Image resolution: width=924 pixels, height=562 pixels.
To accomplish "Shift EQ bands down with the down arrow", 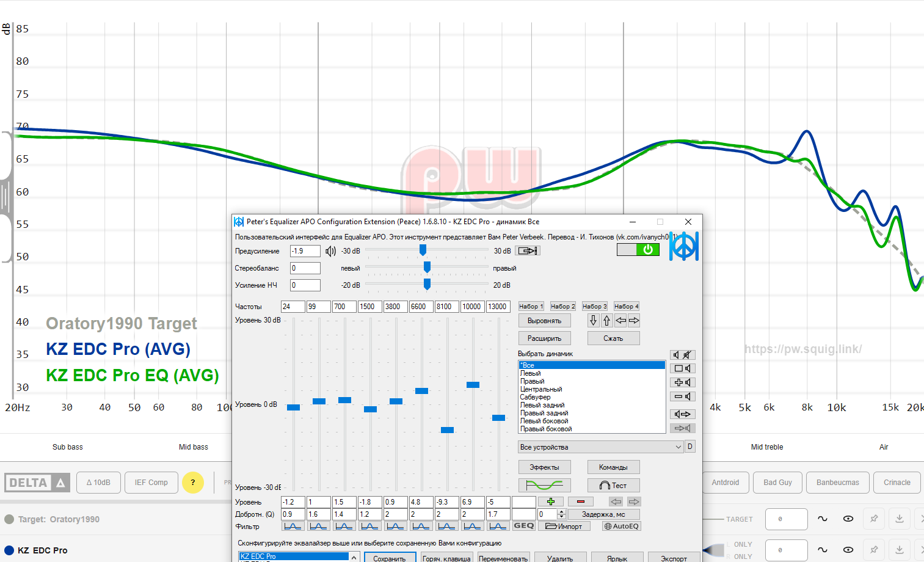I will coord(594,320).
